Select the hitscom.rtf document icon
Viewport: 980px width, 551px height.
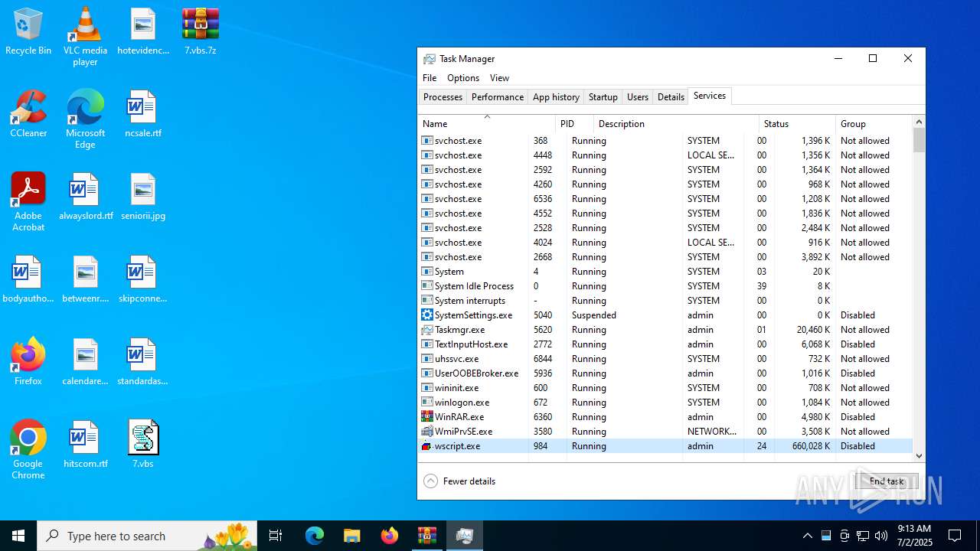[x=86, y=445]
